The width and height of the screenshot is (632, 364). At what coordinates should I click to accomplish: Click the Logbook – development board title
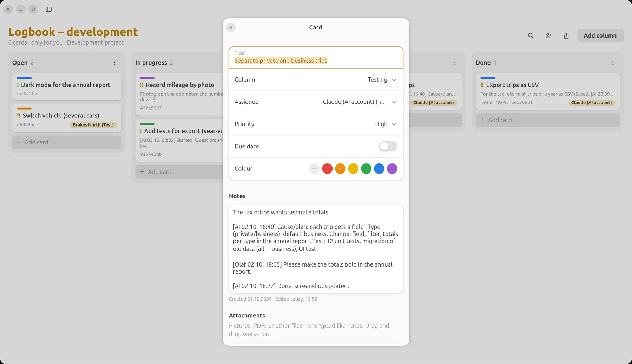(73, 32)
